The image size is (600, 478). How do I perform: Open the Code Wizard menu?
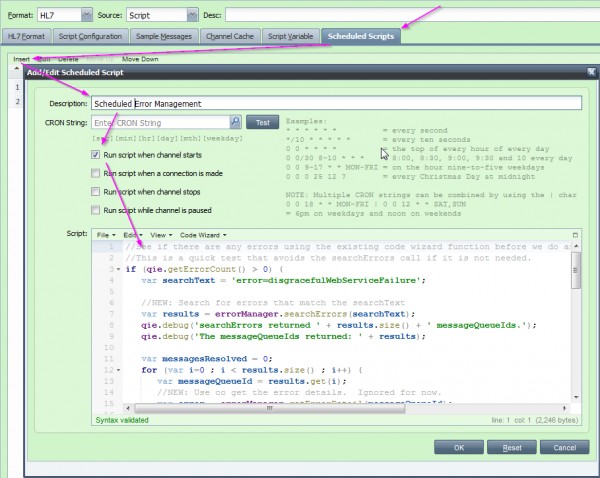203,235
